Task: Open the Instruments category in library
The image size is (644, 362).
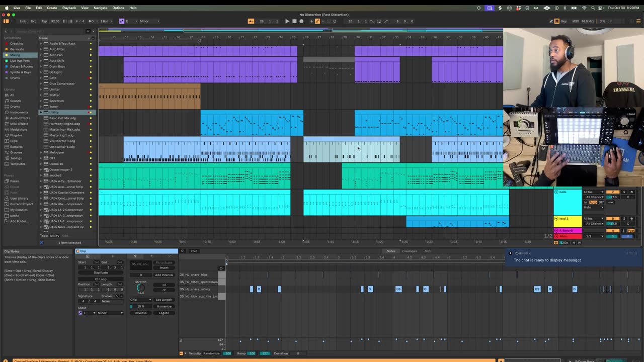Action: click(x=19, y=112)
